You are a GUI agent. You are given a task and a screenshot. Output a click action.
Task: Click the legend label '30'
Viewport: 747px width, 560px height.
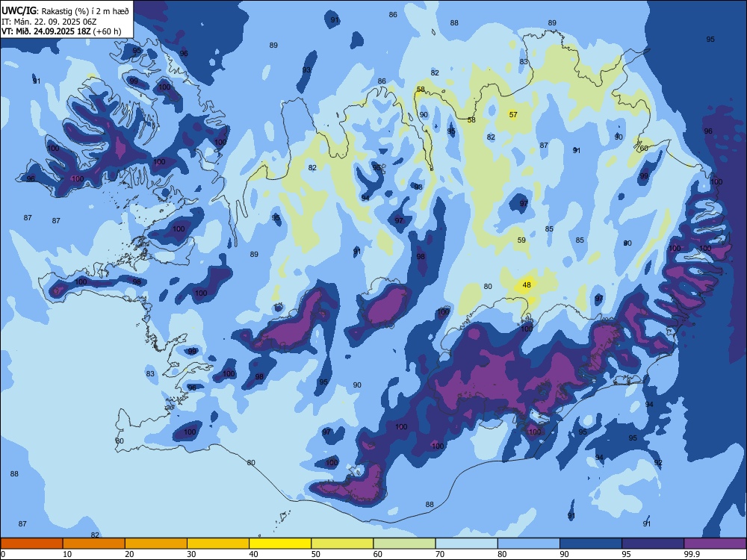click(191, 554)
